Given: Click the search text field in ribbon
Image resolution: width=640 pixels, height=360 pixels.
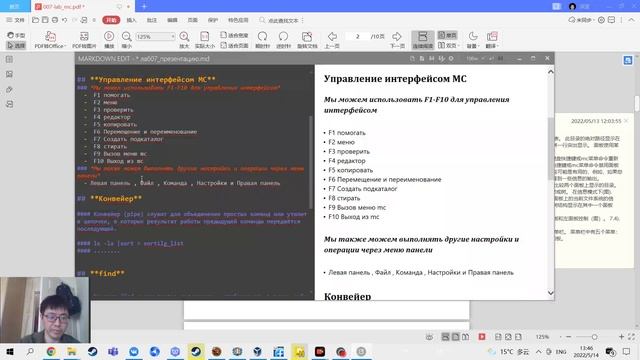Looking at the screenshot, I should pos(282,20).
